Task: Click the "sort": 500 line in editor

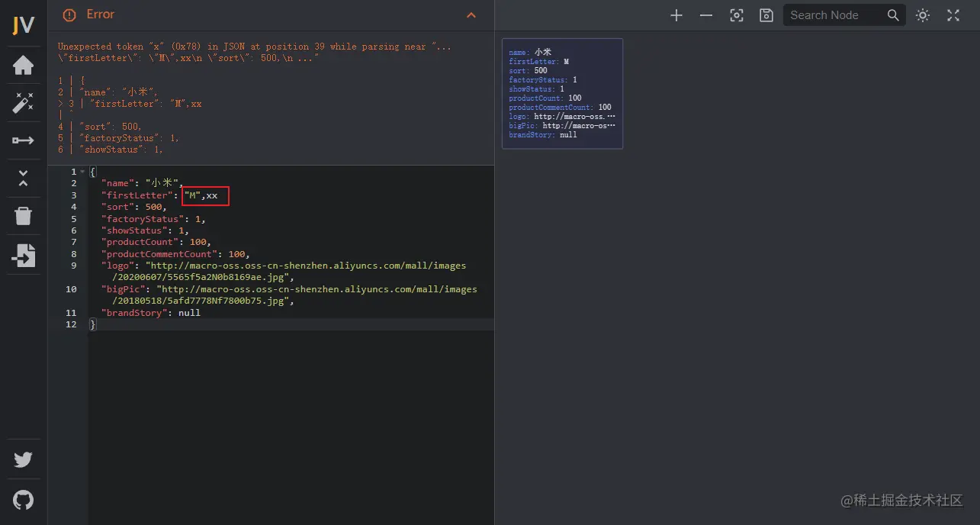Action: point(134,207)
